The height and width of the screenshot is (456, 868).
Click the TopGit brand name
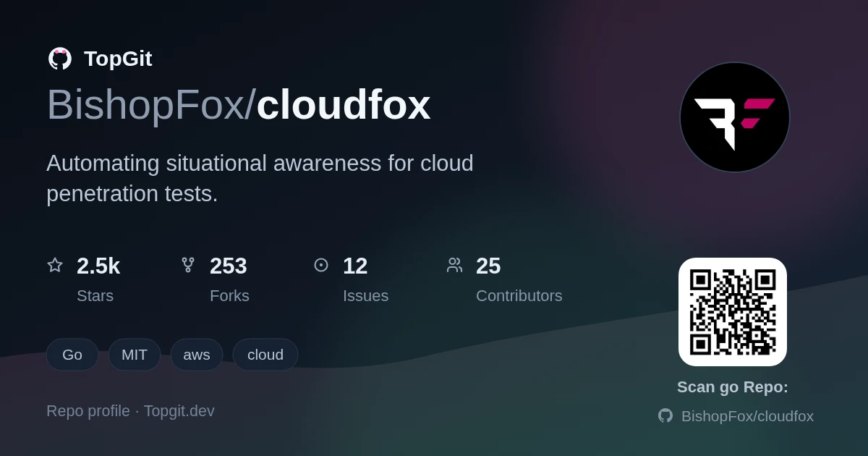click(x=118, y=59)
